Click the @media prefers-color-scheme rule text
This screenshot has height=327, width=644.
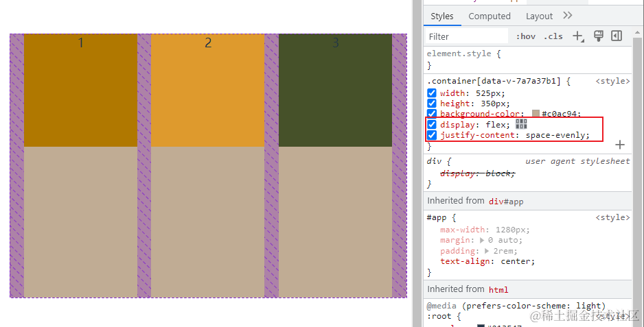(516, 306)
